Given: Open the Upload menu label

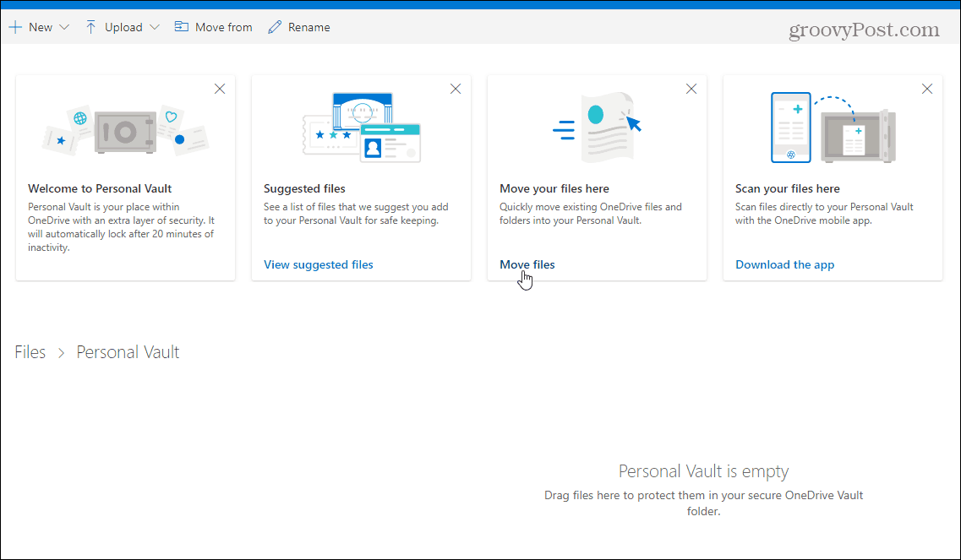Looking at the screenshot, I should click(x=123, y=27).
